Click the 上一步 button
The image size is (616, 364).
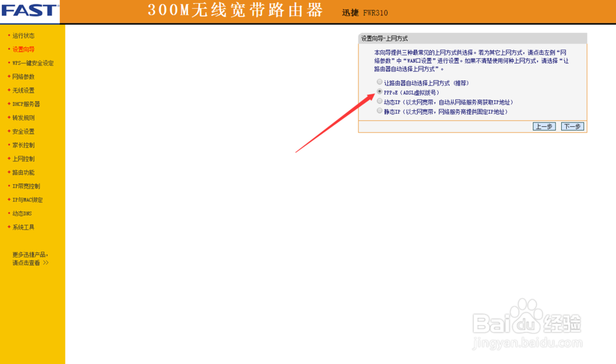pos(544,126)
